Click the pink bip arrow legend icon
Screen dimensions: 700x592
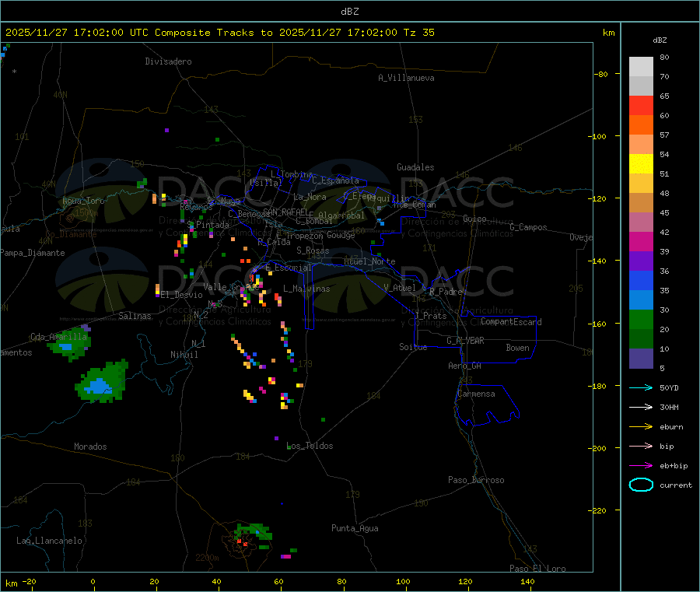[x=641, y=446]
